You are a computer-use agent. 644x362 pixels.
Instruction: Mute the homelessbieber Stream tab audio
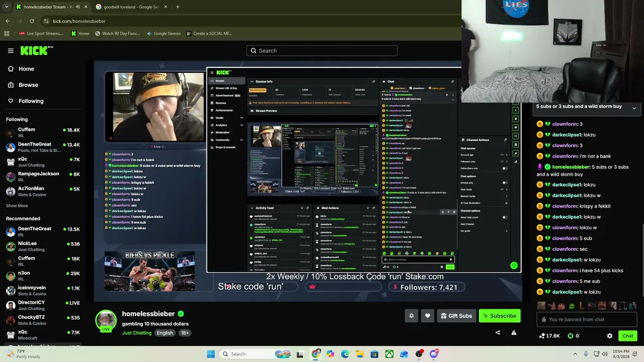[x=77, y=7]
